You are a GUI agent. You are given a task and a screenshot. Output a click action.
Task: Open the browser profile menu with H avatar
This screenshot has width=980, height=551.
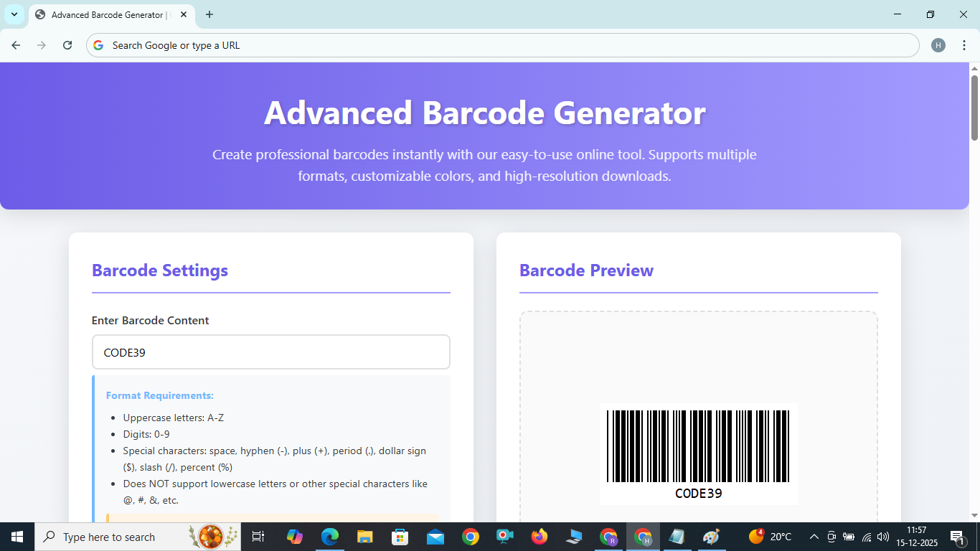coord(938,44)
